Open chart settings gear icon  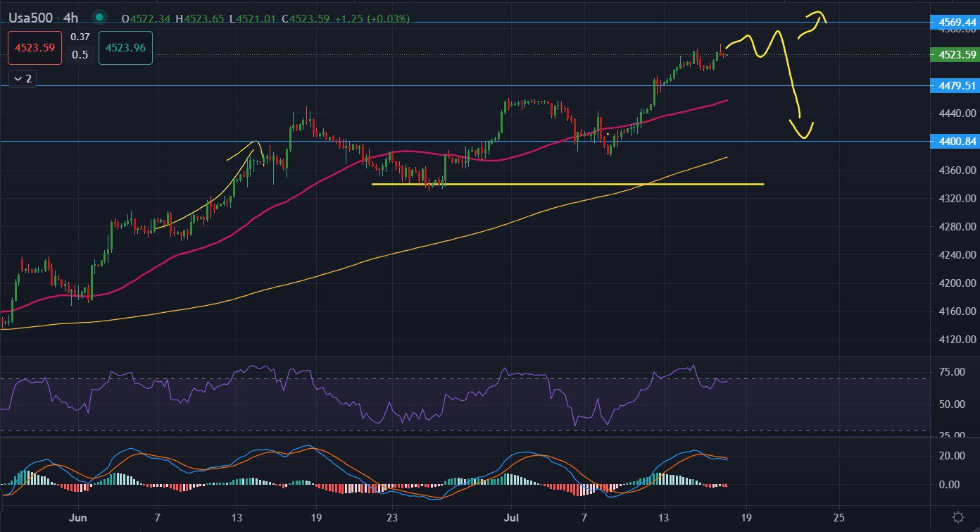click(957, 517)
